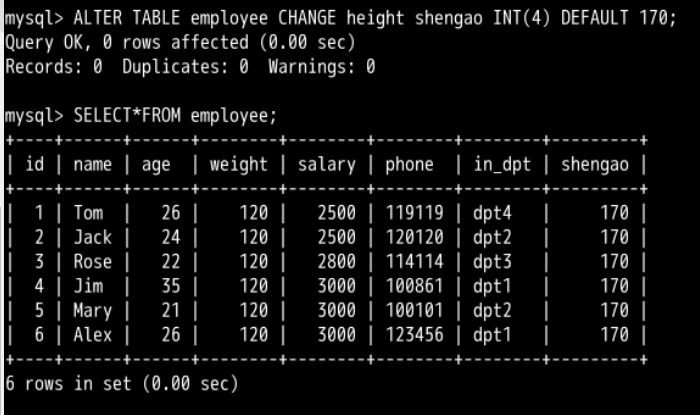Click the name cell 'Jack'
Screen dimensions: 700x415
pyautogui.click(x=92, y=237)
